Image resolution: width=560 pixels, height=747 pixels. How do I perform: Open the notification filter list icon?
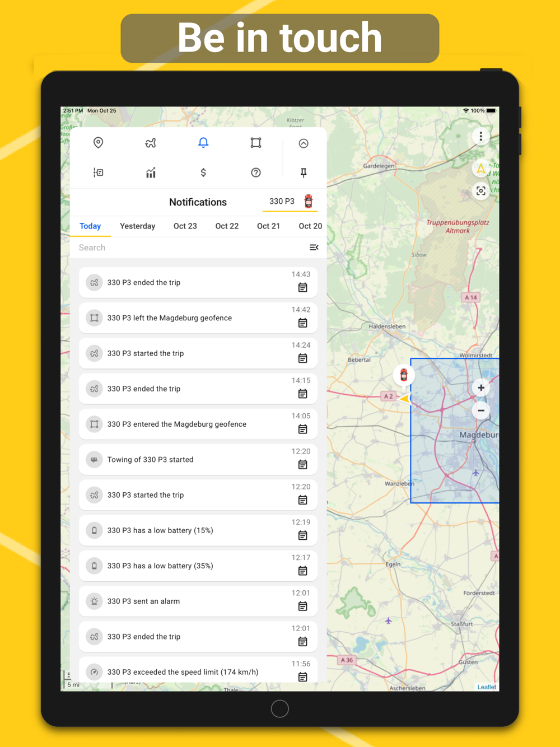(314, 248)
